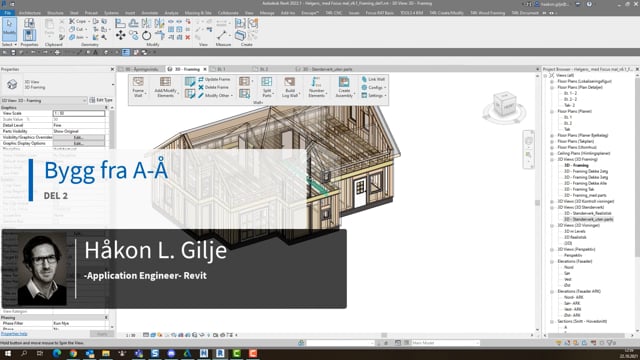This screenshot has height=360, width=640.
Task: Select the Modify arrow tool
Action: [x=9, y=29]
